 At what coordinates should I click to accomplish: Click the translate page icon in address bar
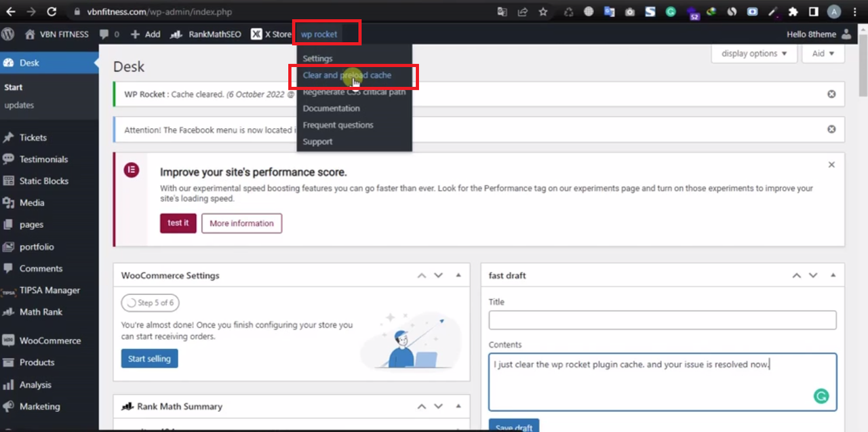pyautogui.click(x=502, y=12)
